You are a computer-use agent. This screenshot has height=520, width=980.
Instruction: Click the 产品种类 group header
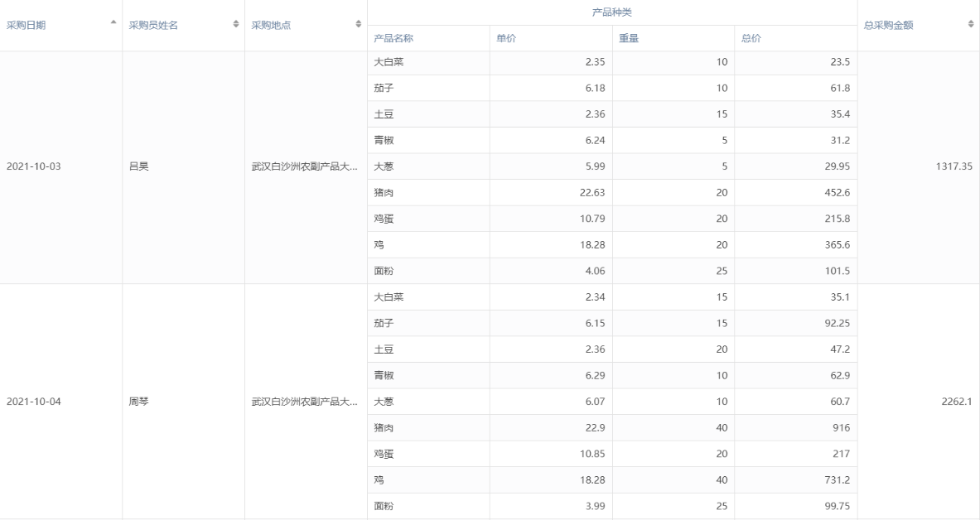pyautogui.click(x=612, y=12)
